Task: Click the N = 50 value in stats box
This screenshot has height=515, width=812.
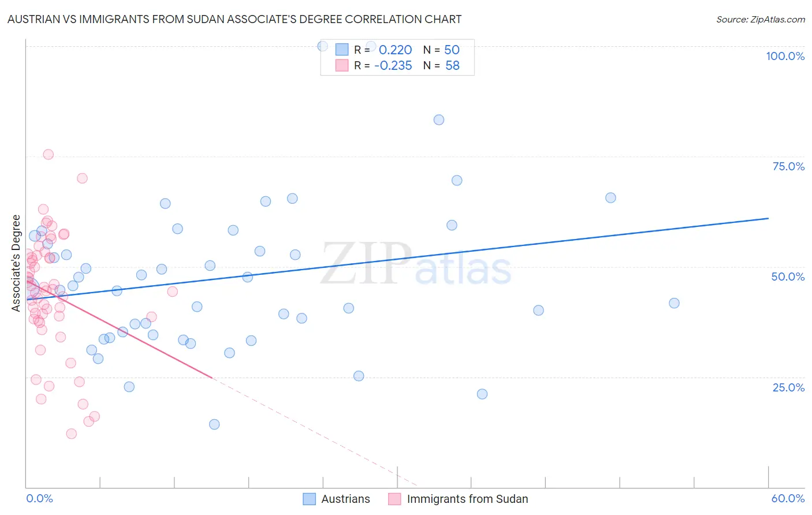Action: point(441,50)
